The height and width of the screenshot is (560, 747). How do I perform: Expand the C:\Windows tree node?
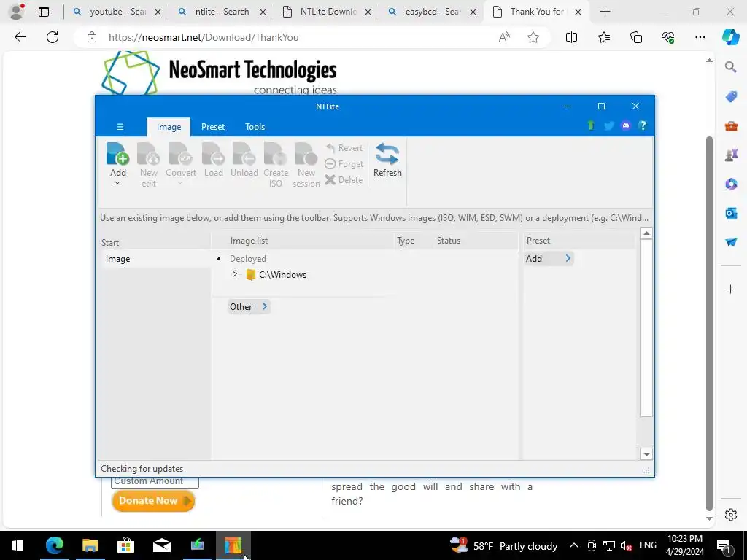234,274
